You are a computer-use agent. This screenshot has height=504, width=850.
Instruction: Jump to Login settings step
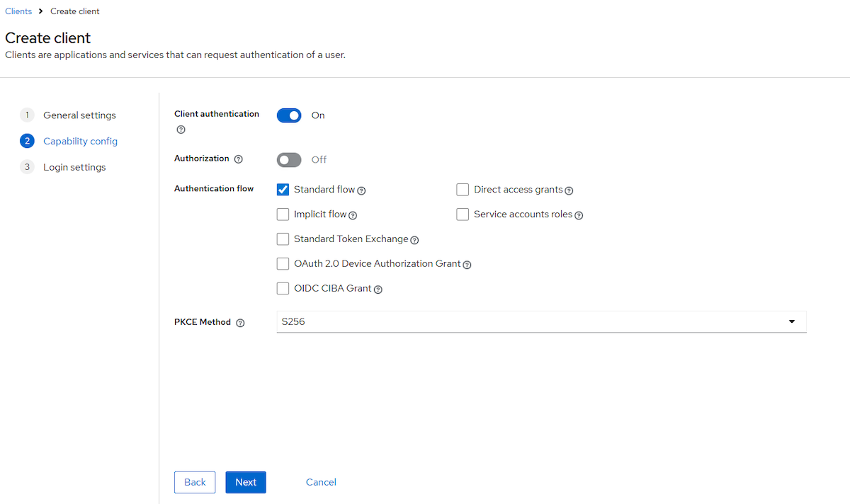click(x=74, y=168)
